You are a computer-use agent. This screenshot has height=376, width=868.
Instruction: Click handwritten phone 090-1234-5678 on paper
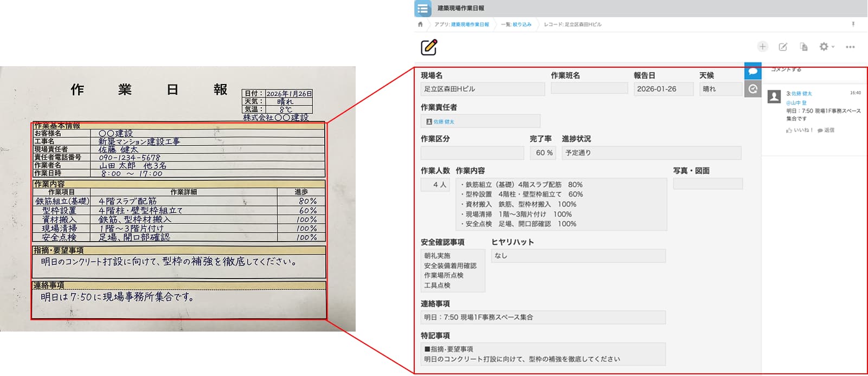pyautogui.click(x=130, y=158)
